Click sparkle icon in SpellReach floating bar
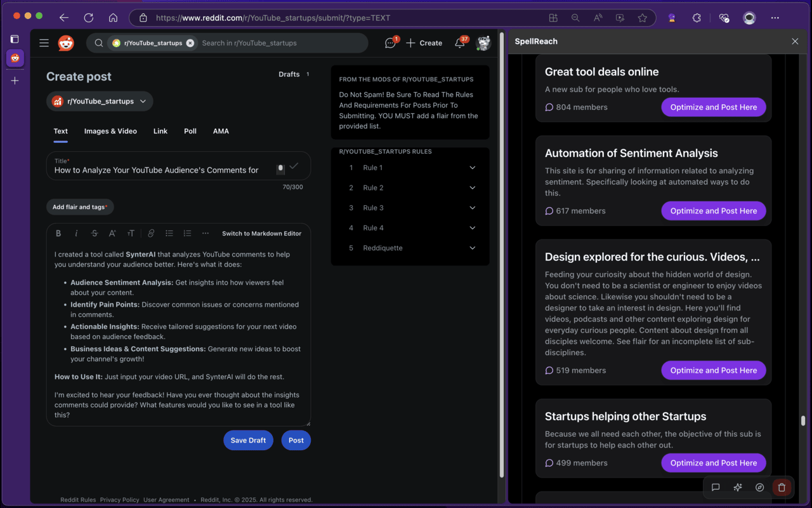This screenshot has width=812, height=508. point(737,487)
